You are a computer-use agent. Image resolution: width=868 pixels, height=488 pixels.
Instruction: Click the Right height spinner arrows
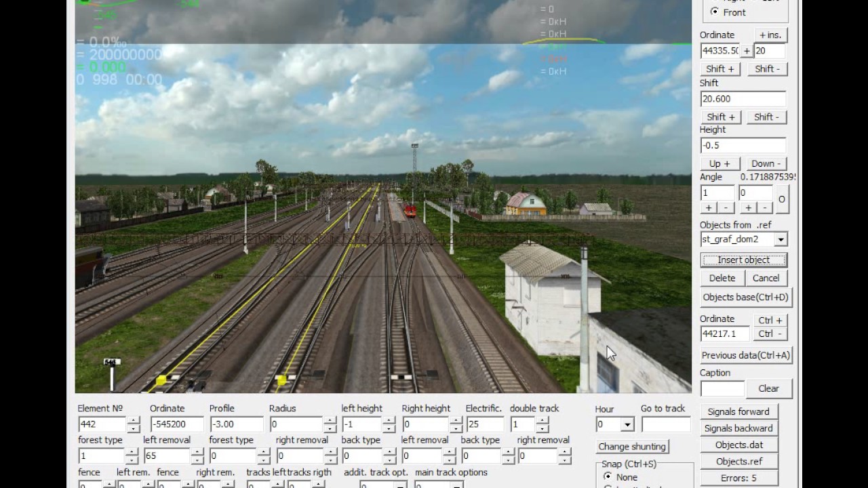[x=454, y=424]
